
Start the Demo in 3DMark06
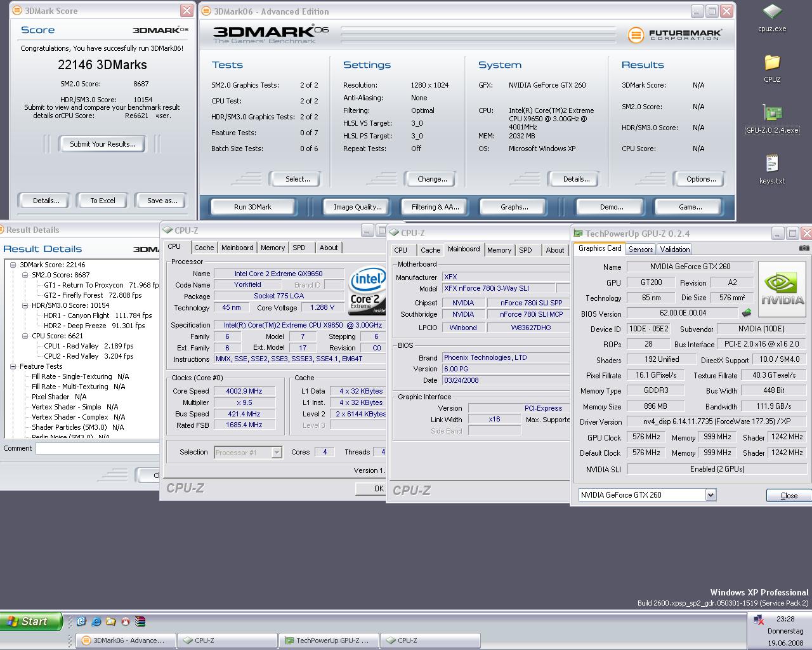(x=612, y=207)
